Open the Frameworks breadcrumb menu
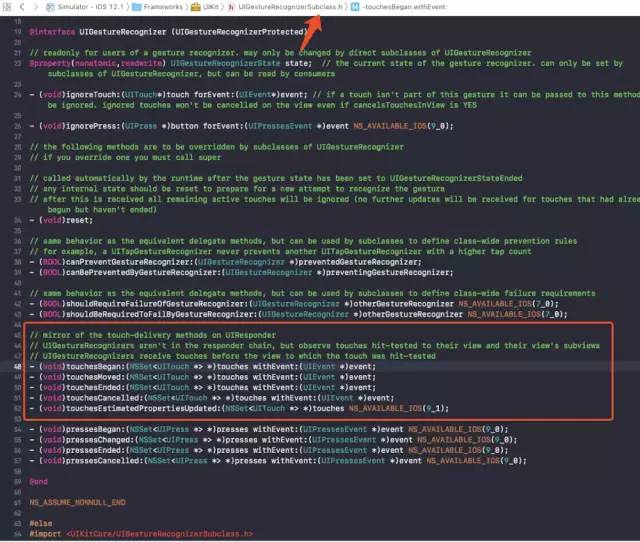Screen dimensions: 640x542 click(163, 7)
